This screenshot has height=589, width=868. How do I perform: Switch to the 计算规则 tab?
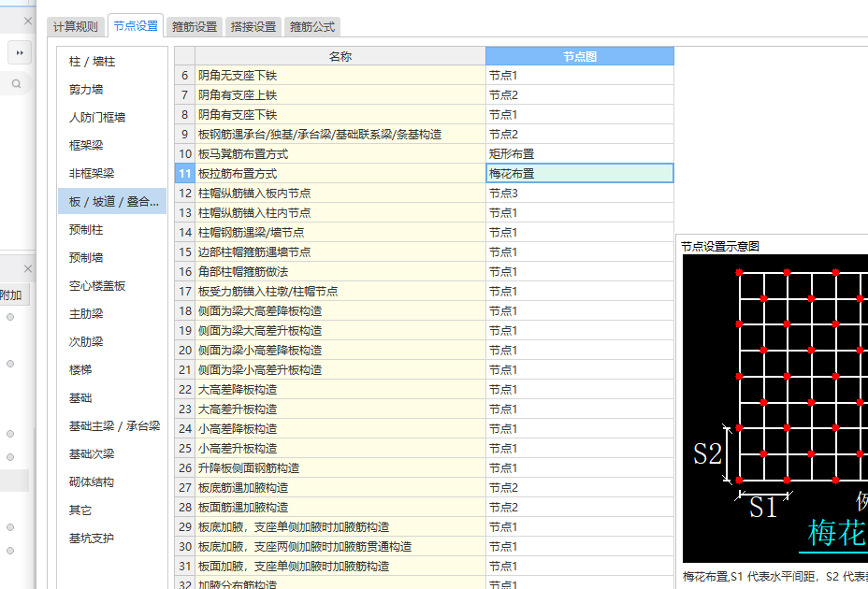click(75, 26)
